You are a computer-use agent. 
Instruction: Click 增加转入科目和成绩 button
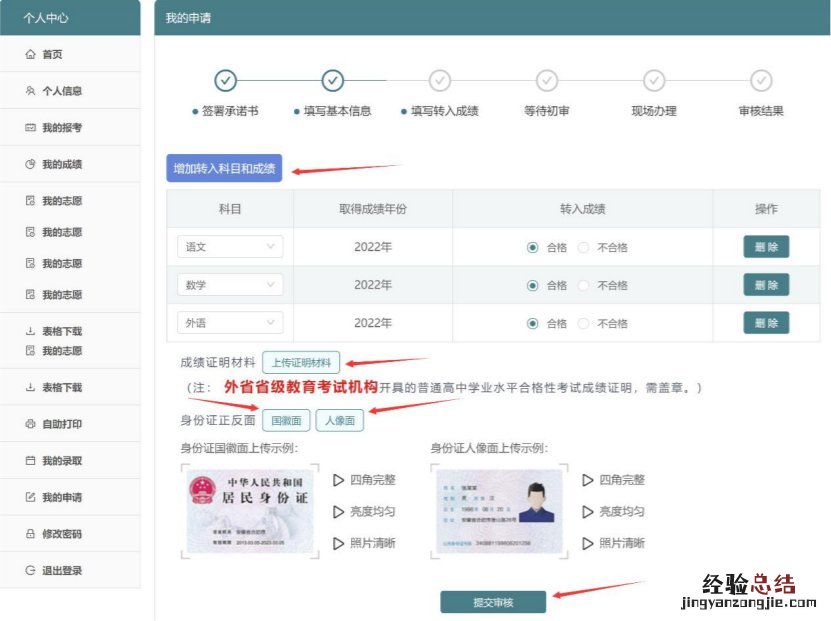pos(224,168)
